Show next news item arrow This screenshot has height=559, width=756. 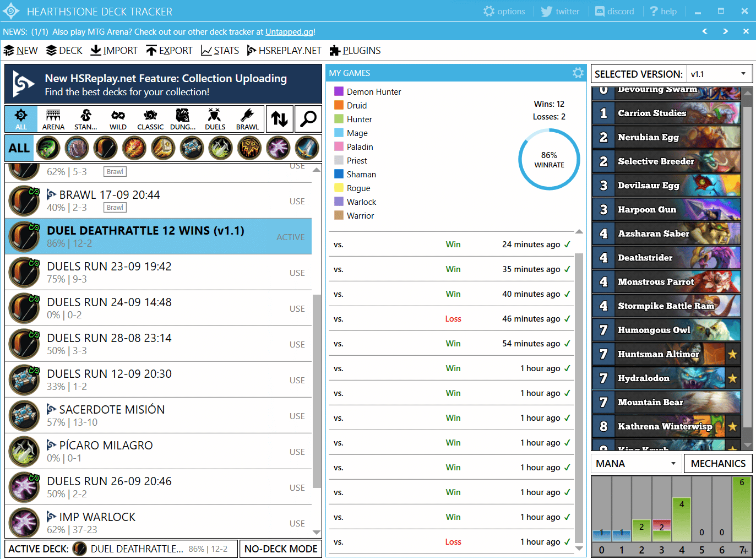tap(726, 31)
